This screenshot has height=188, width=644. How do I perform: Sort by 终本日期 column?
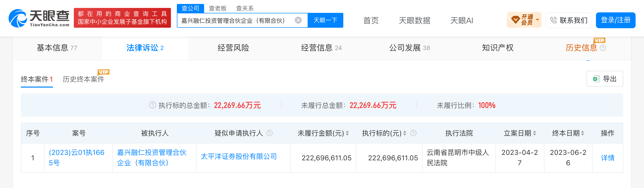click(583, 133)
